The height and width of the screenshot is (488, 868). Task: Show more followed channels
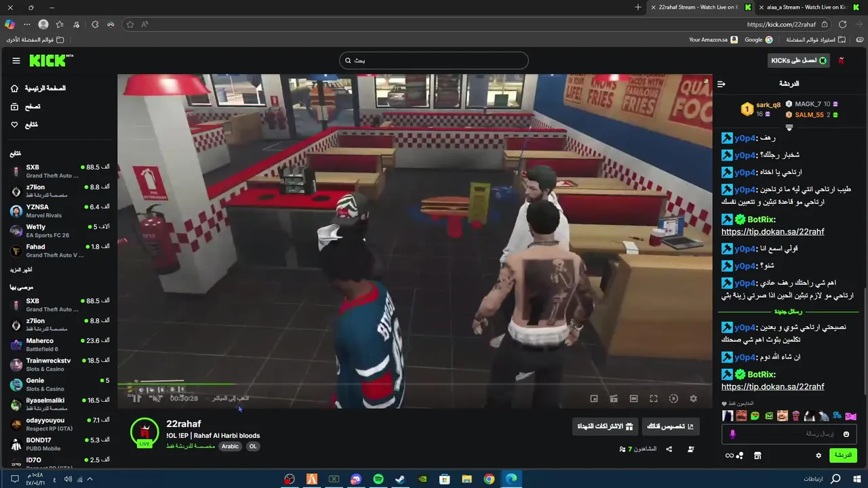point(21,270)
